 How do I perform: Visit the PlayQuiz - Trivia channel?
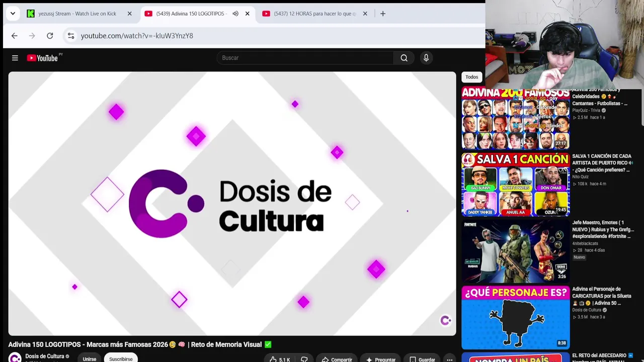coord(586,111)
